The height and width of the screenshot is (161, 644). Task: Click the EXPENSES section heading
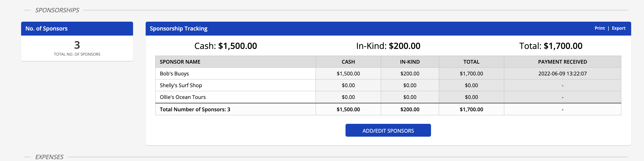tap(49, 157)
